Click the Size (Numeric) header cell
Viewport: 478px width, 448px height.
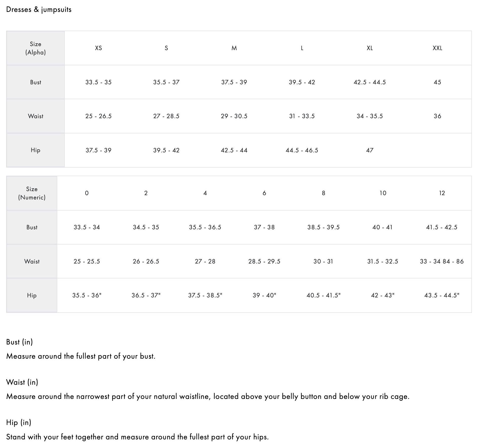32,193
